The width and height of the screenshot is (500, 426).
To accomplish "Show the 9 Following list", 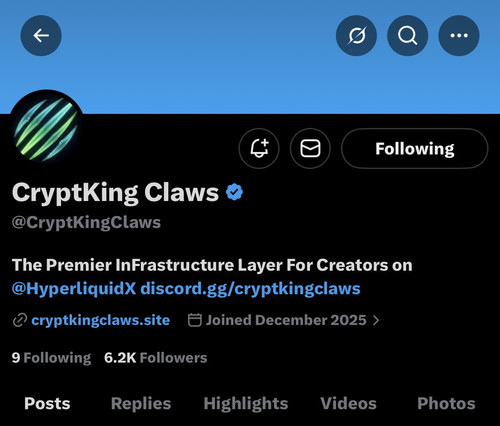I will (x=51, y=358).
